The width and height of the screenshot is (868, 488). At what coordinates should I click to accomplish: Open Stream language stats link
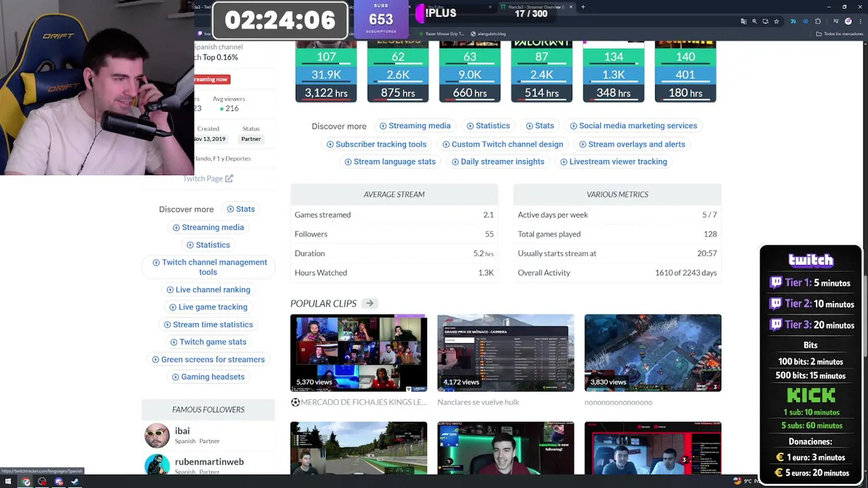(390, 161)
